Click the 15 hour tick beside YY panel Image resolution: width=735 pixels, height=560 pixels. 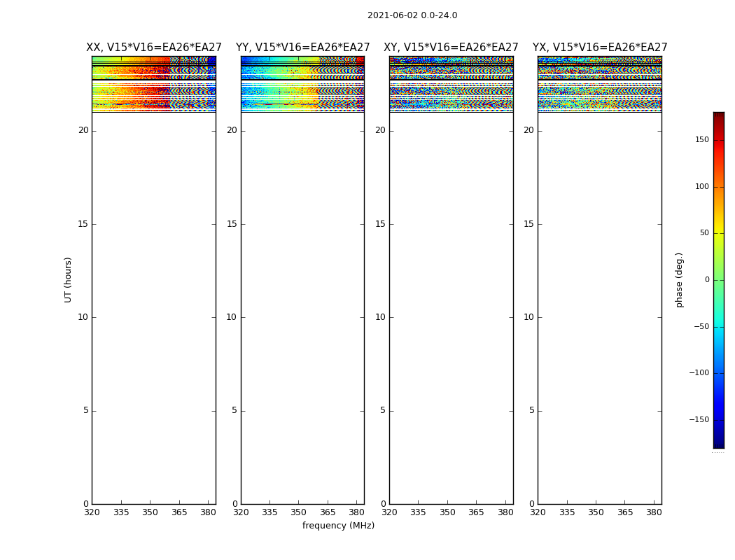pos(231,224)
